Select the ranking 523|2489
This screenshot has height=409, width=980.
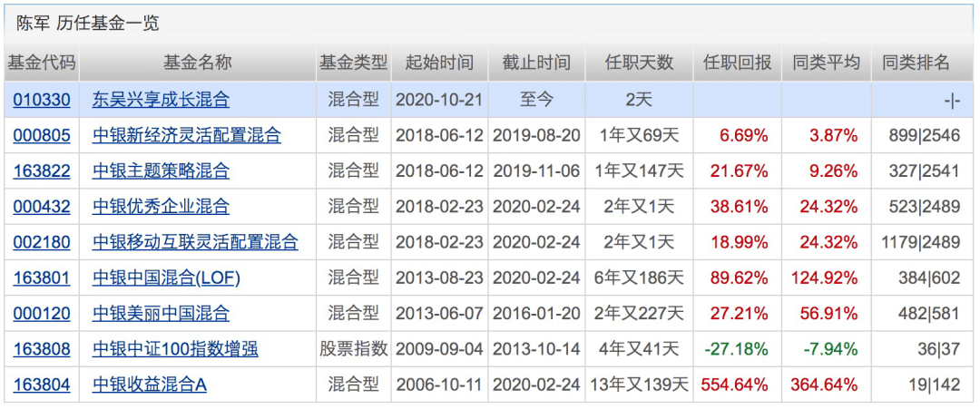pyautogui.click(x=924, y=206)
